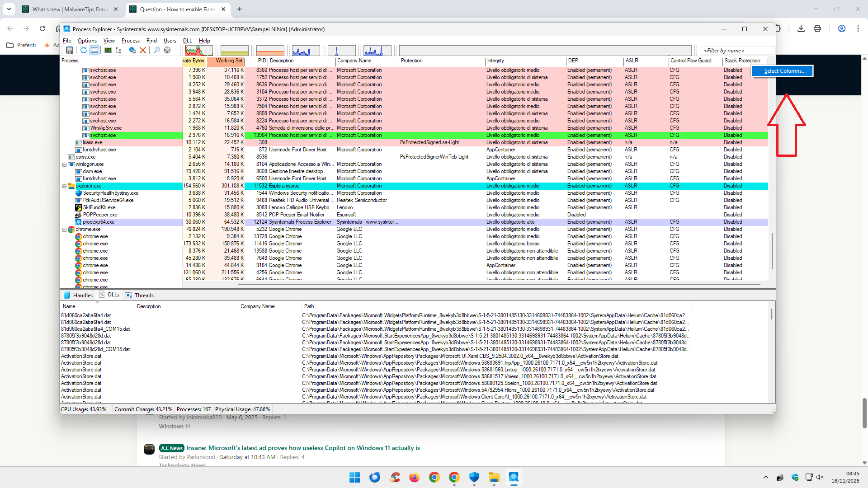Collapse the winlogon.exe tree node
This screenshot has width=868, height=488.
[64, 164]
